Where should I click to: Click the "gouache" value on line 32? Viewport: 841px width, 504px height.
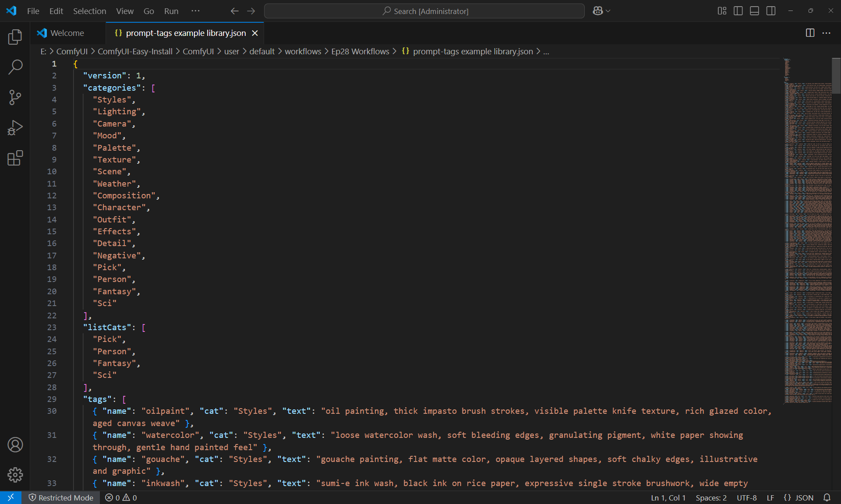click(163, 459)
